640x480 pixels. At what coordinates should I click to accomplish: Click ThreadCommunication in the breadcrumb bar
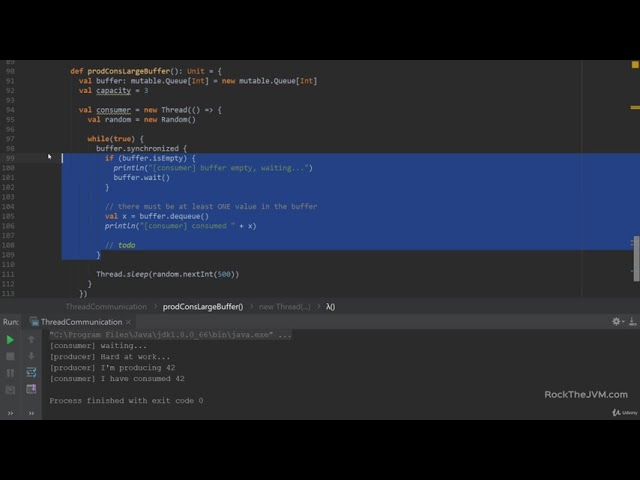click(106, 307)
